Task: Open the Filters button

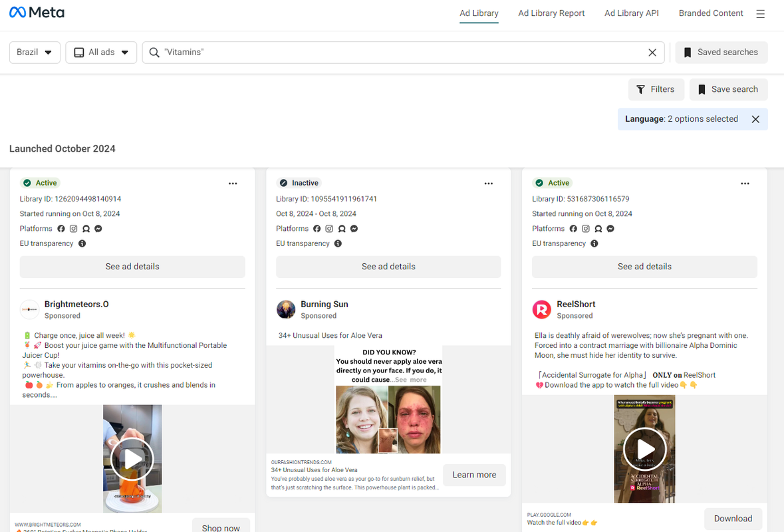Action: [x=656, y=90]
